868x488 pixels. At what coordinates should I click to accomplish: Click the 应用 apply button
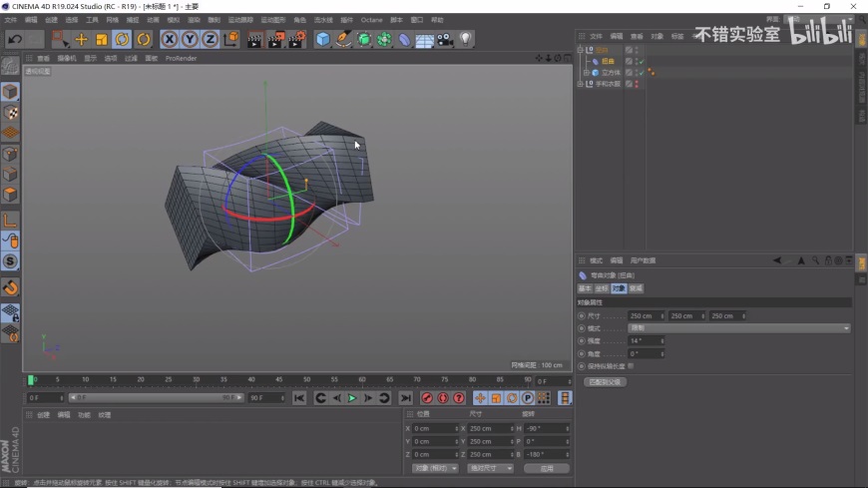[546, 468]
